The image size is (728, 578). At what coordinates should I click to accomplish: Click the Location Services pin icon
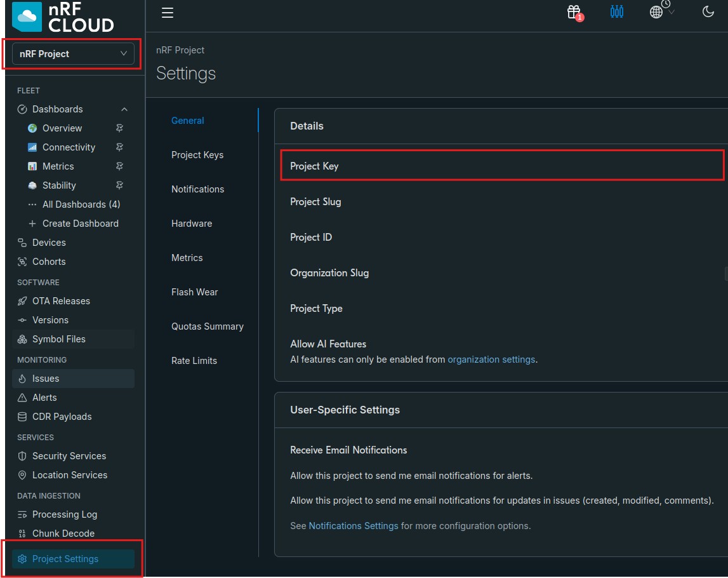(x=22, y=475)
